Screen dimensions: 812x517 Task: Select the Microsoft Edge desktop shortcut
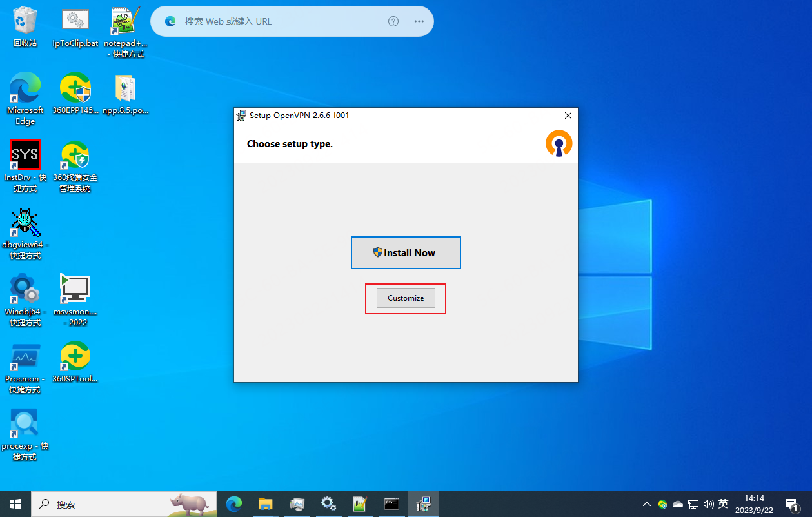pyautogui.click(x=25, y=99)
